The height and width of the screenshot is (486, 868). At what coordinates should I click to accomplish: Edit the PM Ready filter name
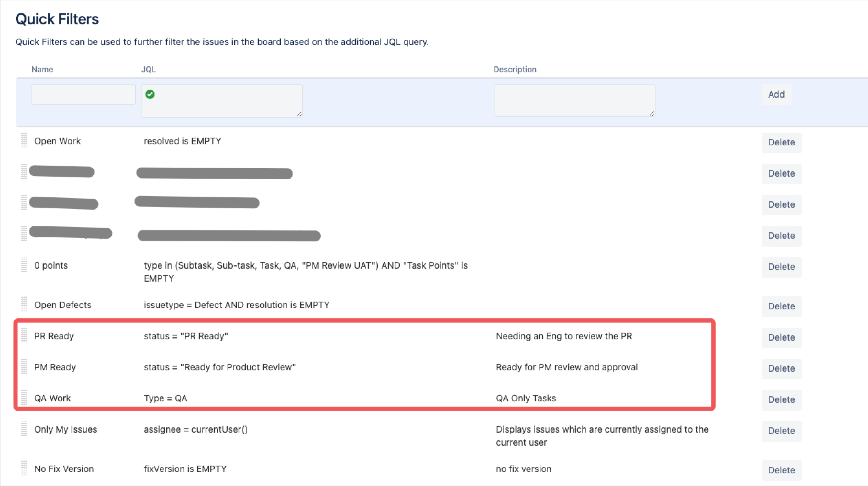click(55, 367)
